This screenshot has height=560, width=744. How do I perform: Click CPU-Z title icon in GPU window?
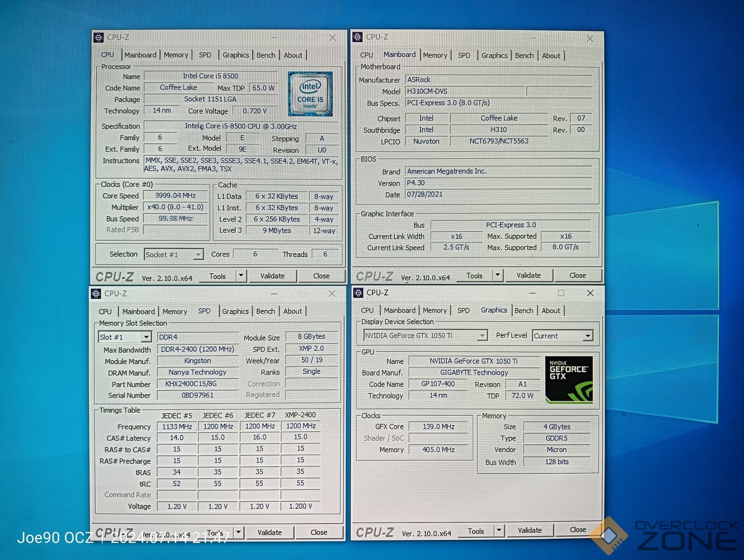[x=358, y=293]
